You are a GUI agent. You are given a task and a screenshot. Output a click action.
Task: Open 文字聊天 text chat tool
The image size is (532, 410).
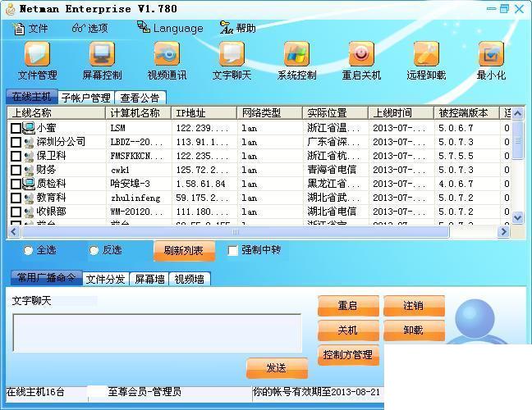click(x=232, y=61)
